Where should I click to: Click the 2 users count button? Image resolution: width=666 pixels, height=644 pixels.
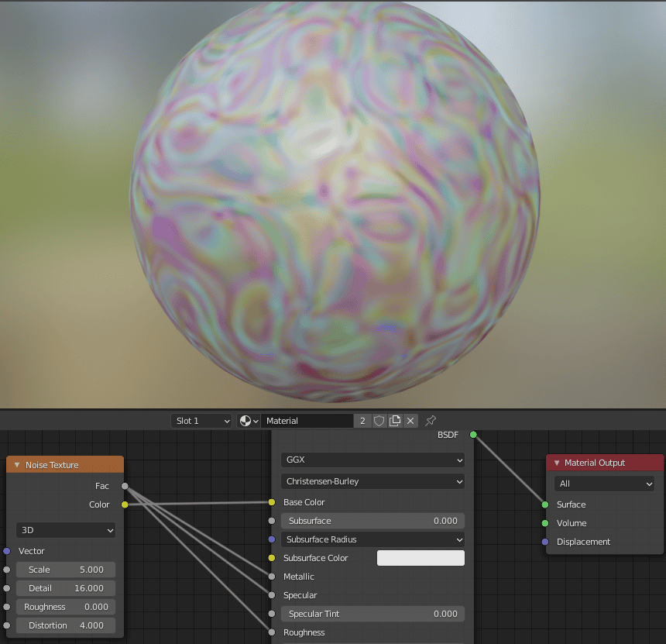(362, 421)
